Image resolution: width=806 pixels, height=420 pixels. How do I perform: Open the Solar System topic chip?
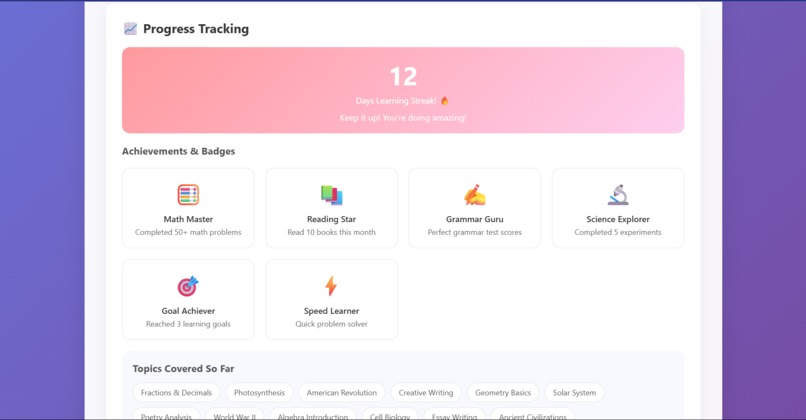[x=574, y=393]
